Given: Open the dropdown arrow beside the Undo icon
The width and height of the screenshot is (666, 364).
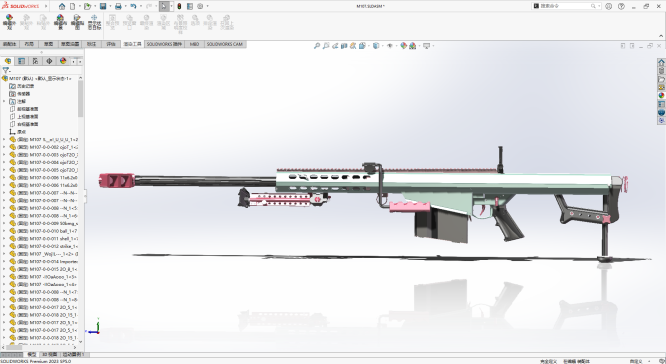Looking at the screenshot, I should 141,6.
